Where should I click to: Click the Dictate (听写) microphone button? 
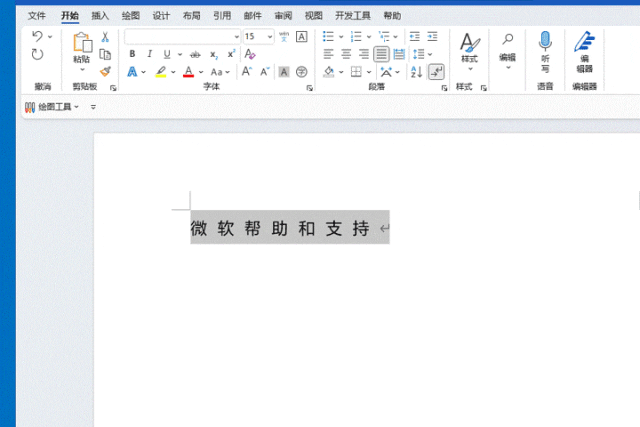(545, 52)
